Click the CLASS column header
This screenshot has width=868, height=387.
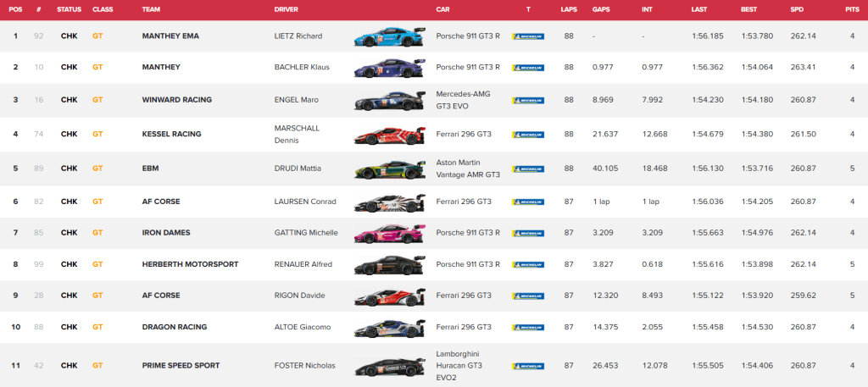point(102,9)
